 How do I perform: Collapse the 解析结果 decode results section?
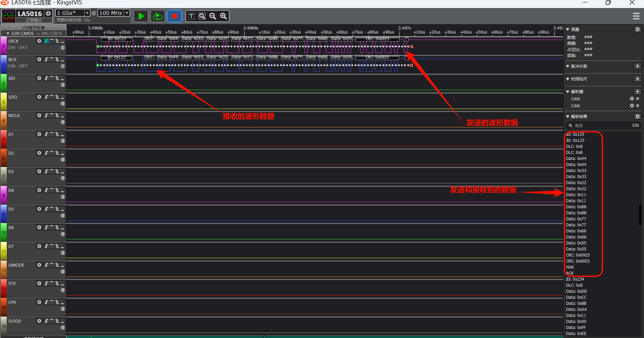pyautogui.click(x=568, y=117)
